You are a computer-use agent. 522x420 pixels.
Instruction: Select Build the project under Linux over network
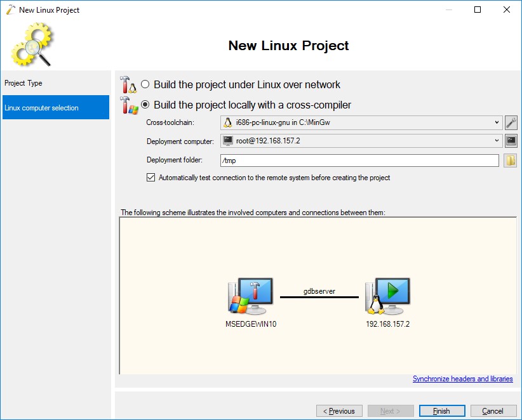145,85
